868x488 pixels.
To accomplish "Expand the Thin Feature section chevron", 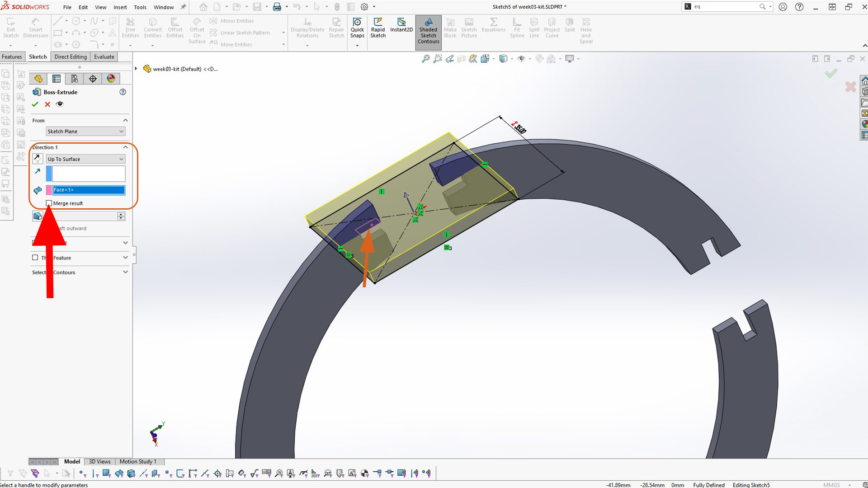I will tap(125, 258).
